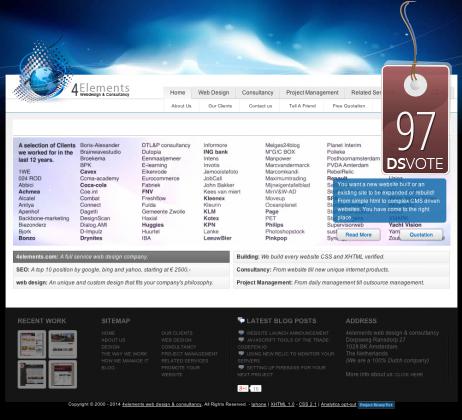The image size is (462, 420).
Task: Open the Web Design tab
Action: (213, 93)
